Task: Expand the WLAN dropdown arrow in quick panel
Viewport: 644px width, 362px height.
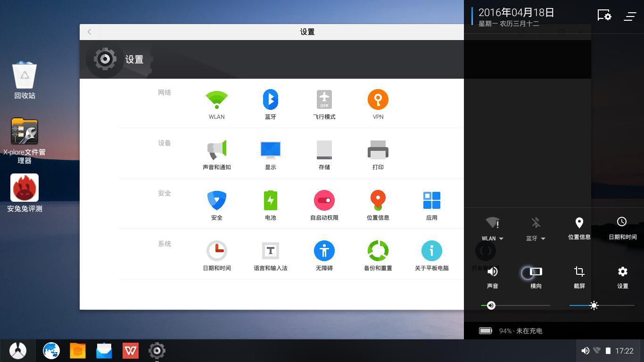Action: coord(501,239)
